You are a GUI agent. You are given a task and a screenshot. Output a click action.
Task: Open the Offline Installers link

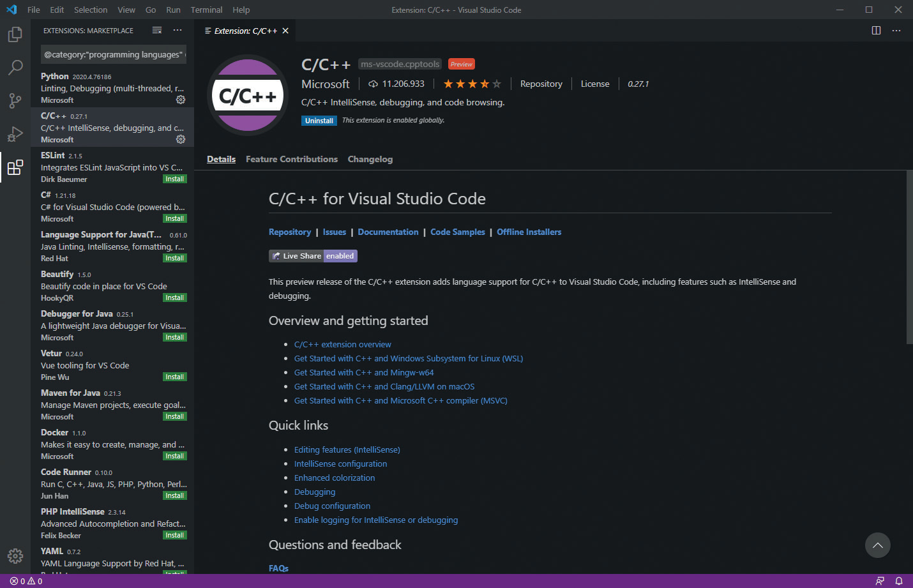coord(529,232)
